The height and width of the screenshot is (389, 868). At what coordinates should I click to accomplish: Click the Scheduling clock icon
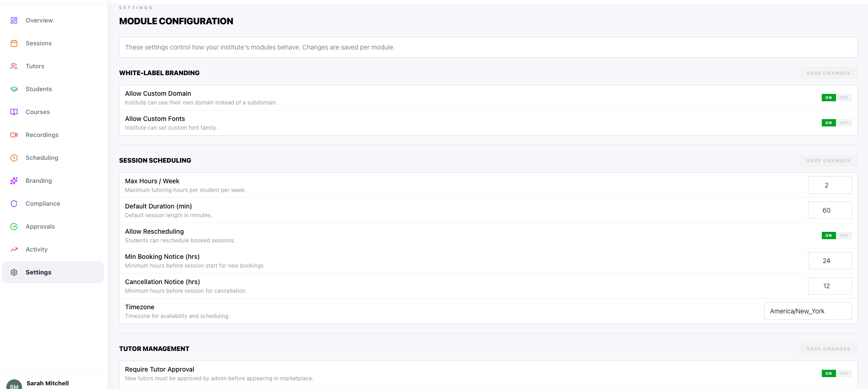click(x=14, y=158)
